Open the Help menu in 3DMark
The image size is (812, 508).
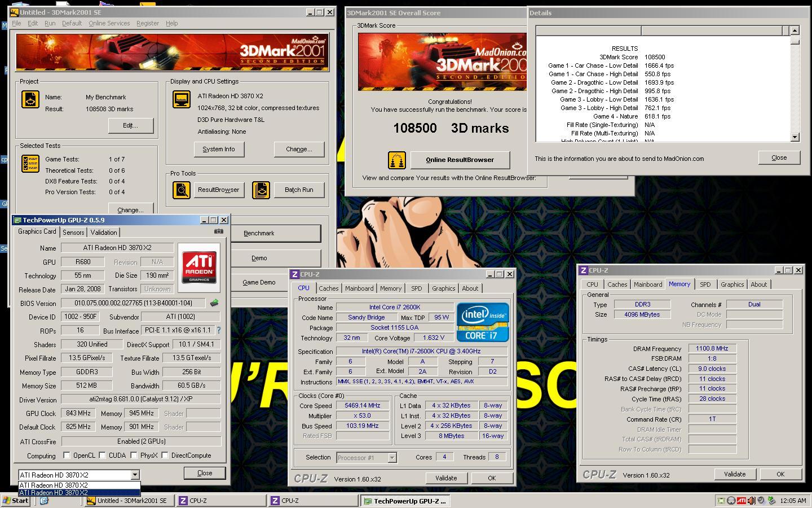pyautogui.click(x=171, y=23)
